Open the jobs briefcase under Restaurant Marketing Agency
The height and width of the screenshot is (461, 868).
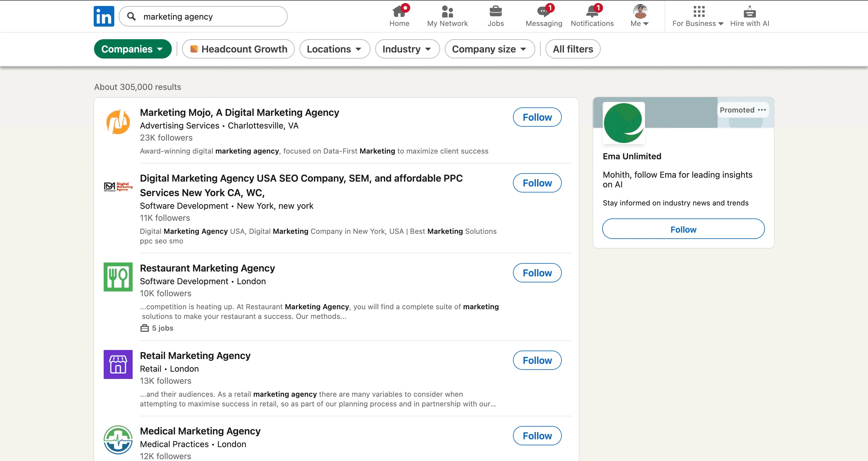[x=156, y=327]
